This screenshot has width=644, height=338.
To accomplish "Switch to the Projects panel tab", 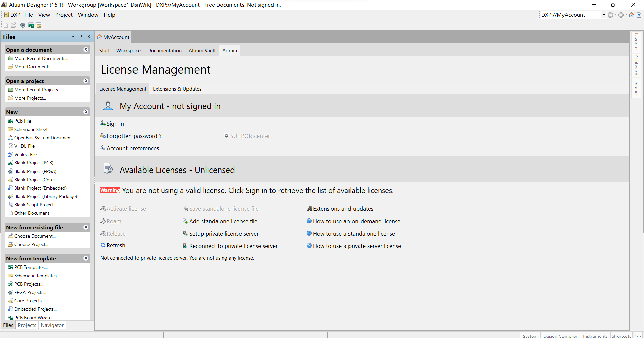I will pyautogui.click(x=27, y=325).
